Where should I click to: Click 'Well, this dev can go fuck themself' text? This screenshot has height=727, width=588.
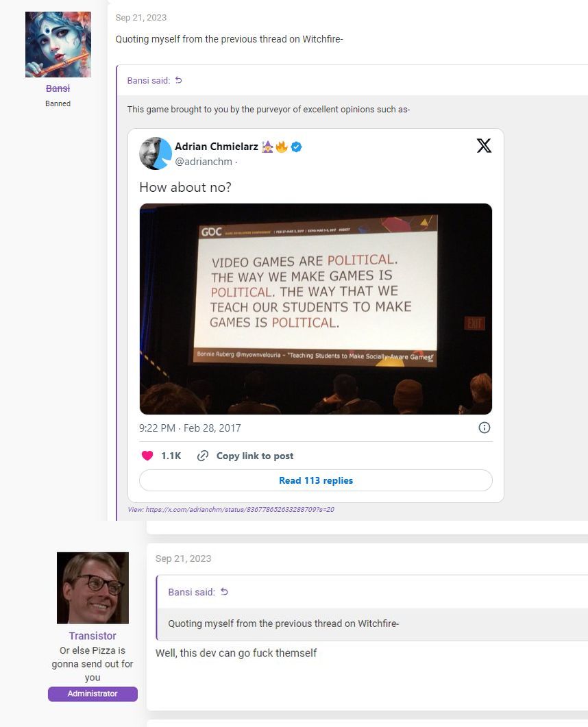pos(236,653)
